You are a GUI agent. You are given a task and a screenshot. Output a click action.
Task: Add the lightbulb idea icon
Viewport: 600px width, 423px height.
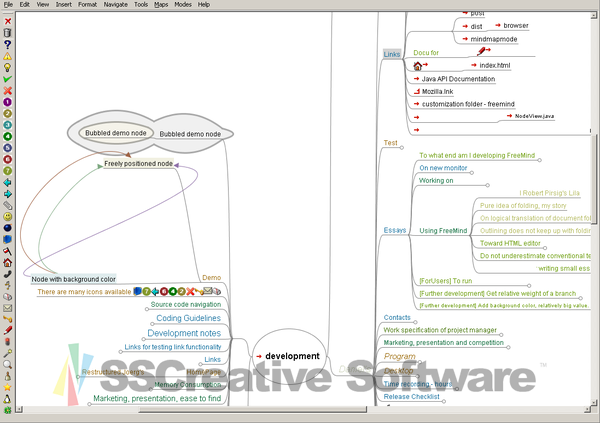(7, 68)
